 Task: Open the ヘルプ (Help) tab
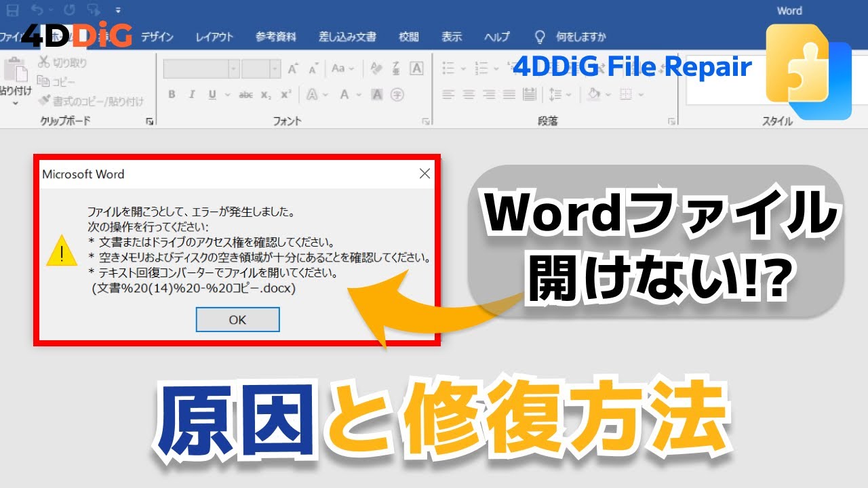tap(497, 37)
